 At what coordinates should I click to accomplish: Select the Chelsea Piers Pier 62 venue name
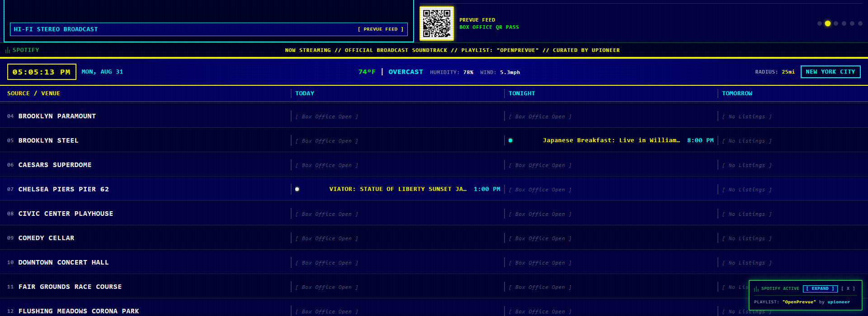click(x=63, y=189)
